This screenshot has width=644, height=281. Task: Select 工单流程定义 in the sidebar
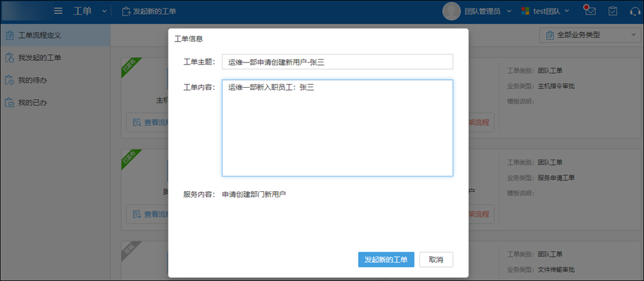point(55,36)
